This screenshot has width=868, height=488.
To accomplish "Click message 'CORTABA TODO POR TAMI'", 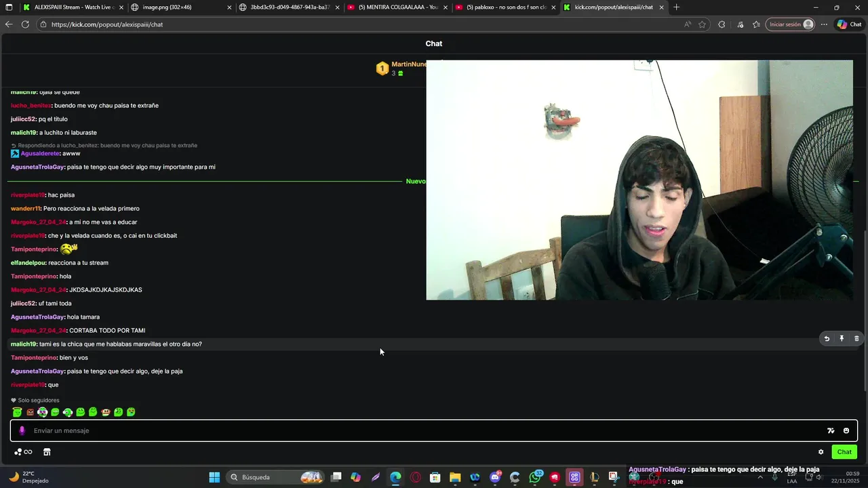I will pos(107,331).
